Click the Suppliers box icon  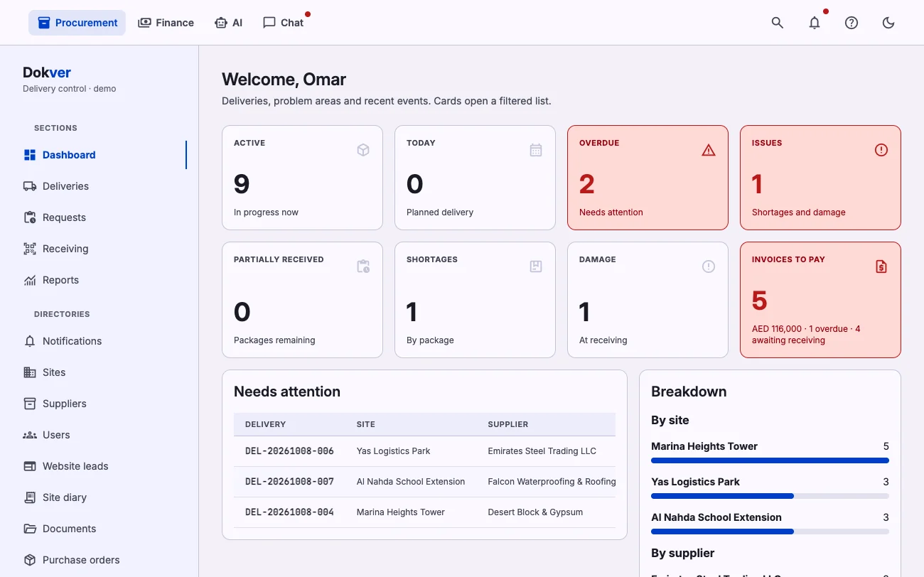click(30, 404)
